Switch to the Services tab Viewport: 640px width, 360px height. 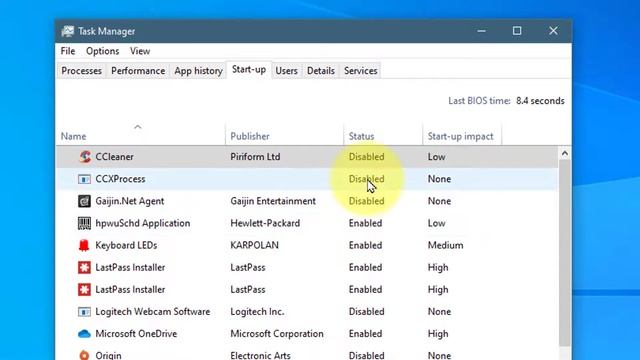[360, 71]
